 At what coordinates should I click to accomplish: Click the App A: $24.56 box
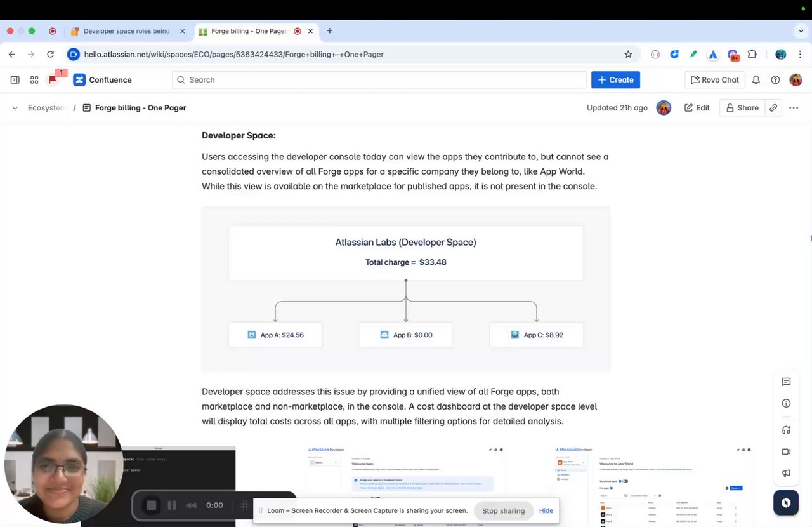[x=275, y=335]
